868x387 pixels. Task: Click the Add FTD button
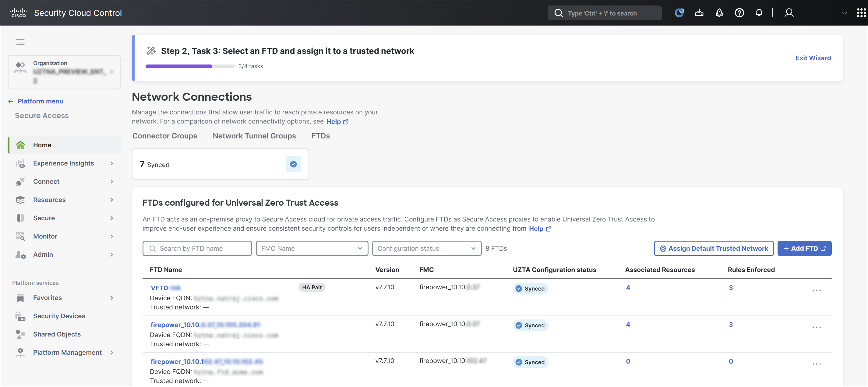pyautogui.click(x=804, y=248)
